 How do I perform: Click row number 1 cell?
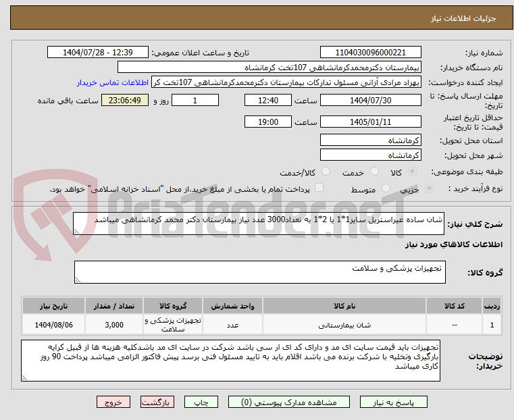[492, 325]
